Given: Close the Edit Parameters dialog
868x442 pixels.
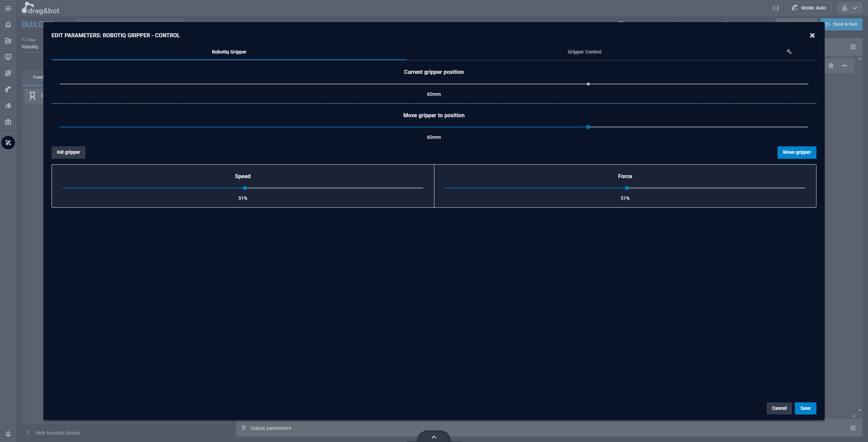Looking at the screenshot, I should [812, 36].
